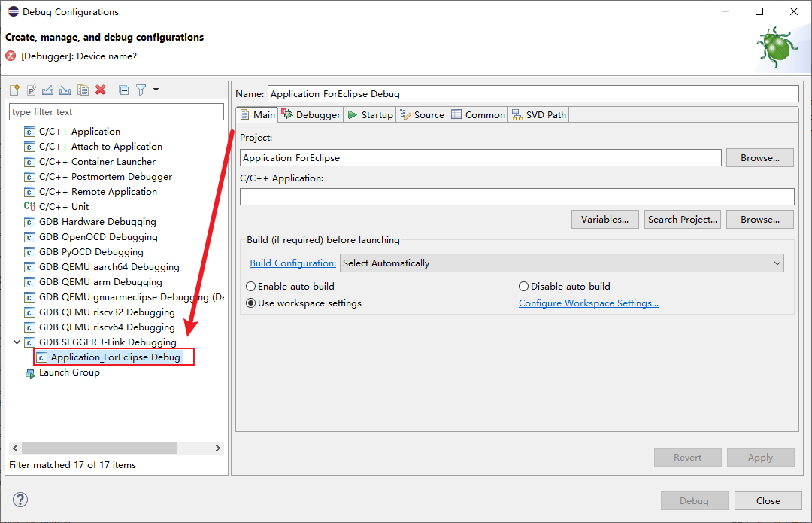
Task: Browse for the C/C++ Application file
Action: pyautogui.click(x=759, y=219)
